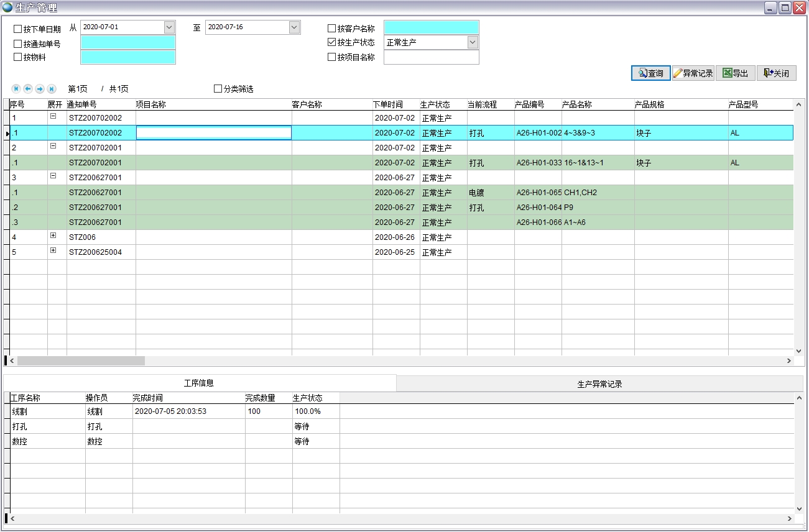809x532 pixels.
Task: Open the start date 2020-07-01 dropdown
Action: 169,27
